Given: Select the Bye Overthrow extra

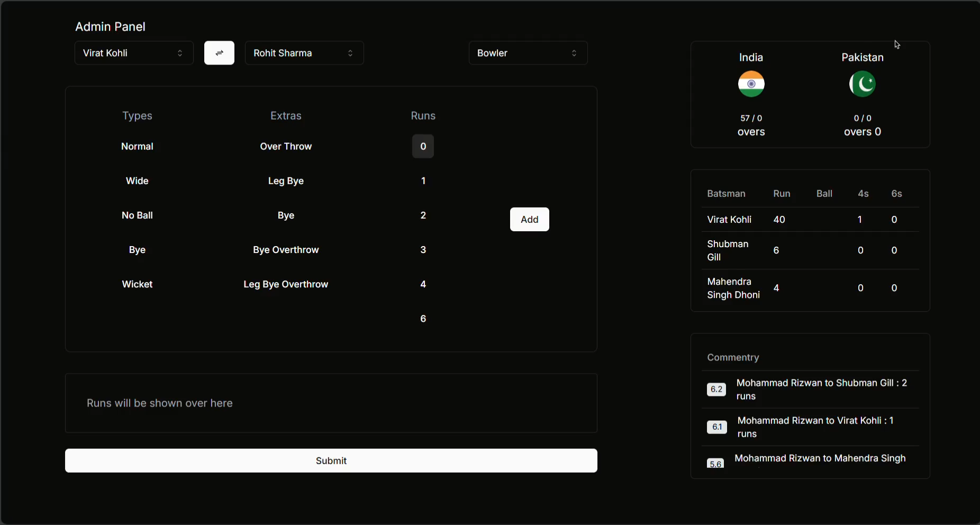Looking at the screenshot, I should point(286,250).
